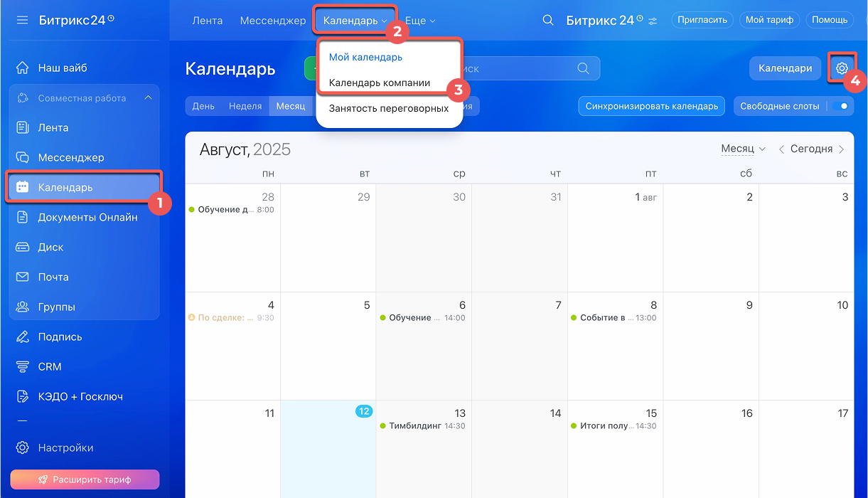The image size is (868, 498).
Task: Select day number 14 in the calendar
Action: click(555, 413)
